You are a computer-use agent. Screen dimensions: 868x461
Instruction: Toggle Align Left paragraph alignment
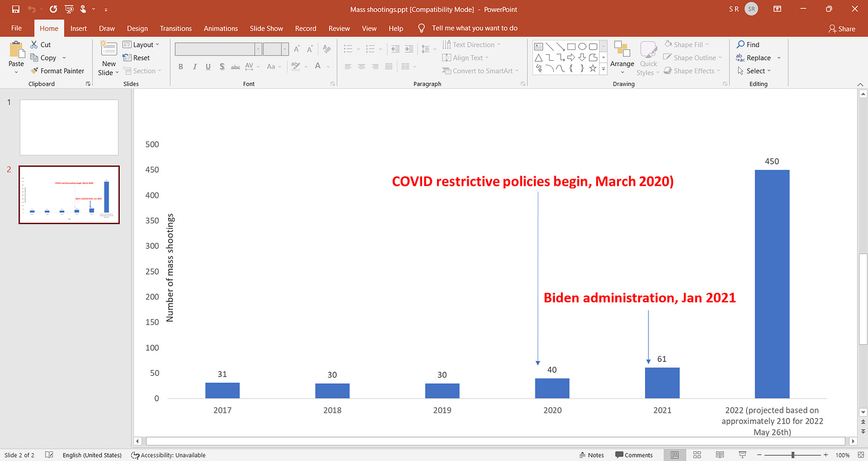click(348, 67)
